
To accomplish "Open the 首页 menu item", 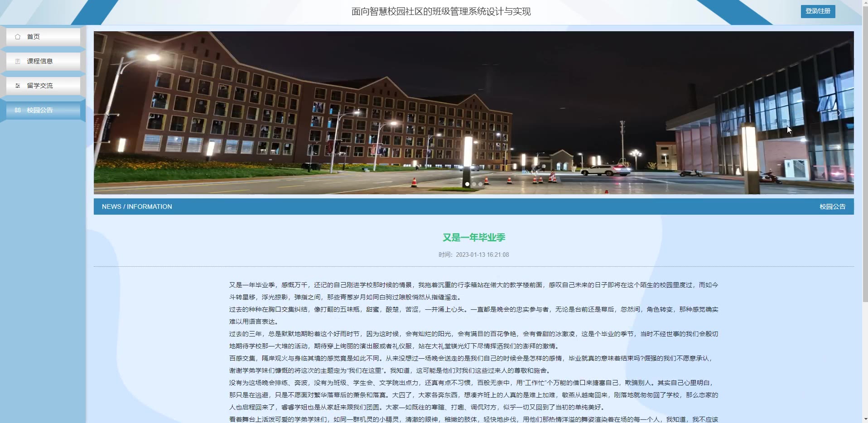I will coord(43,37).
